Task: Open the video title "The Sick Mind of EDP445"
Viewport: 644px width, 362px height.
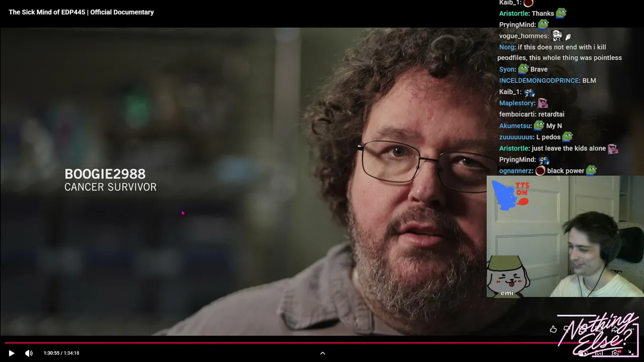Action: [81, 12]
